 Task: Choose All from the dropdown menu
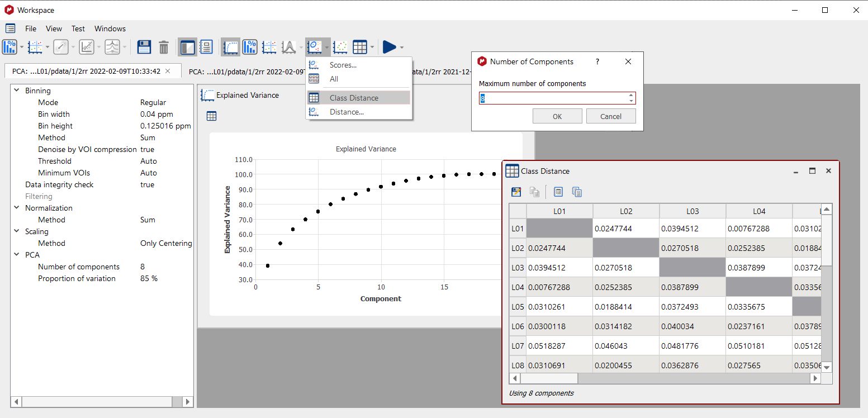[x=358, y=79]
